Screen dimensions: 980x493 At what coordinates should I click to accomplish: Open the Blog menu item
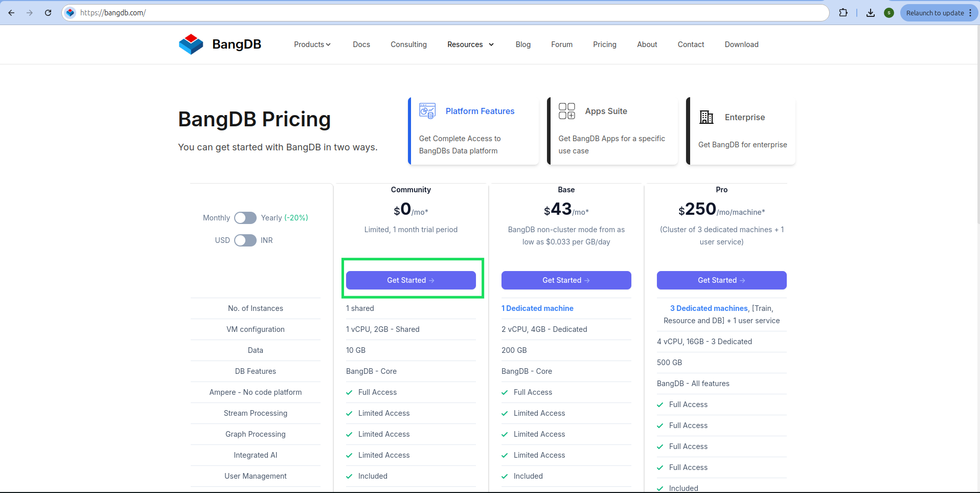(523, 44)
